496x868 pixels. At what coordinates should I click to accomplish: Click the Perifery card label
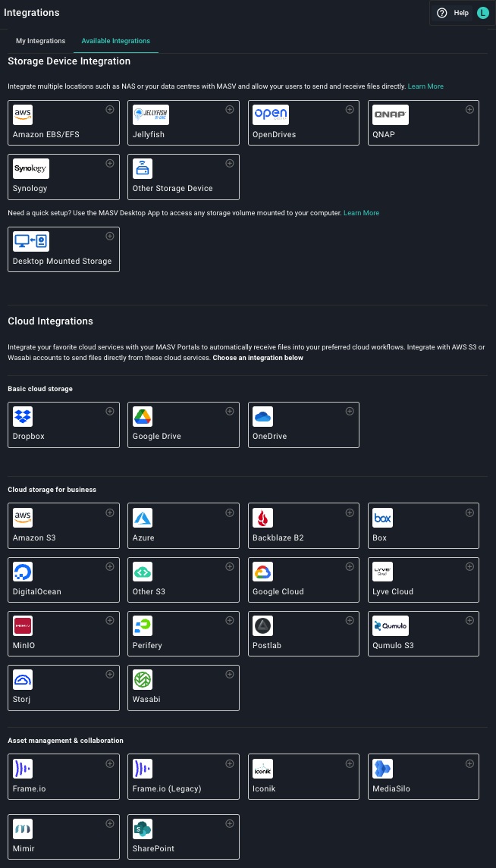[149, 645]
